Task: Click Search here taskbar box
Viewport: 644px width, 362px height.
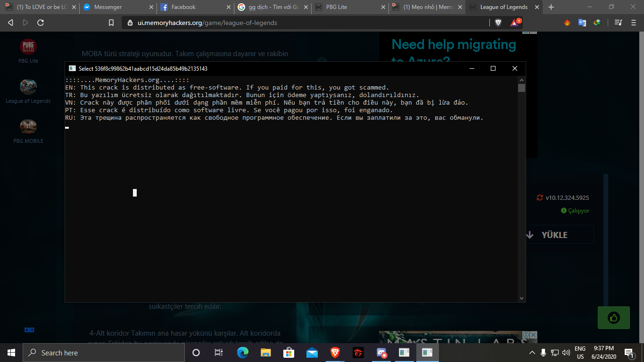Action: [x=104, y=353]
